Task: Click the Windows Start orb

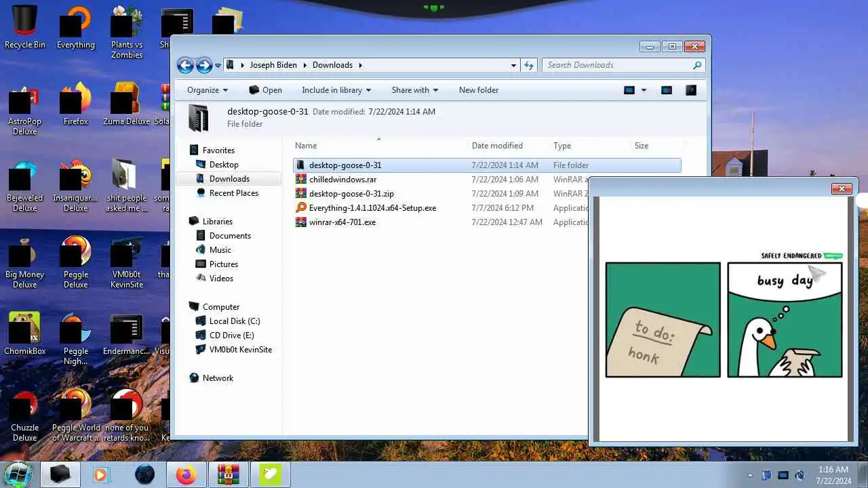Action: 18,474
